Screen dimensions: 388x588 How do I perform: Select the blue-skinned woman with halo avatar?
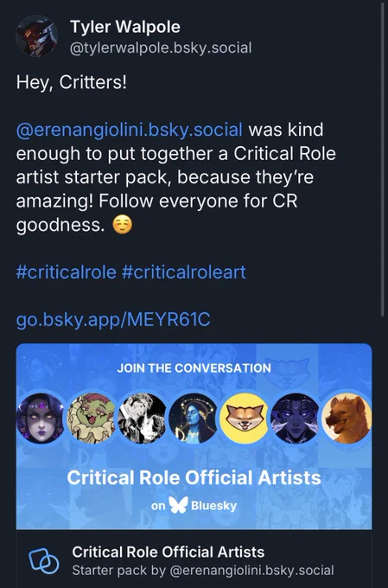(x=193, y=419)
